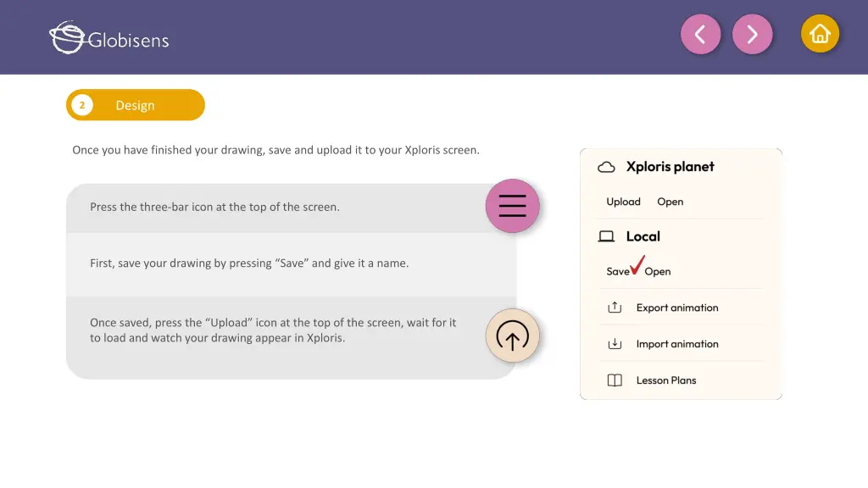The image size is (868, 488).
Task: Open Lesson Plans entry
Action: click(666, 380)
